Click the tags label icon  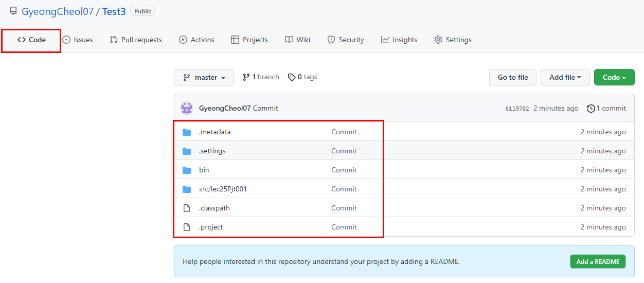coord(292,77)
